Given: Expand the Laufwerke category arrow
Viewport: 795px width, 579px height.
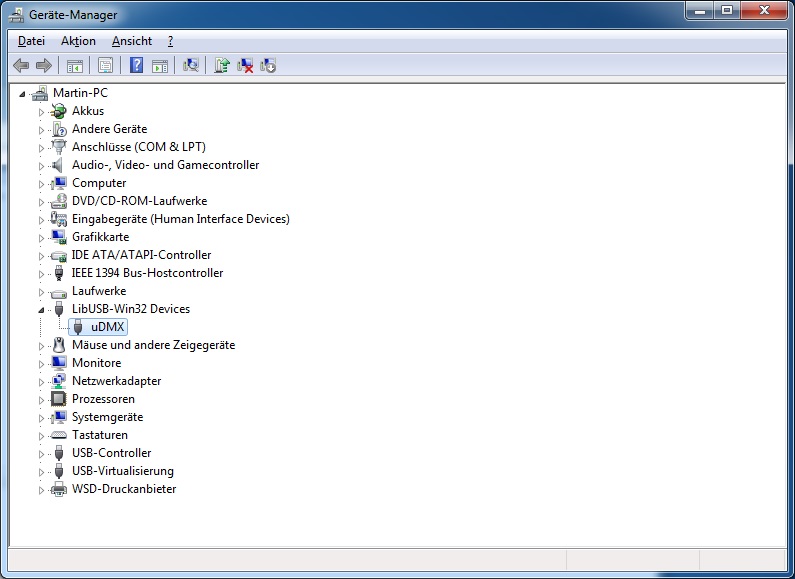Looking at the screenshot, I should [x=42, y=292].
